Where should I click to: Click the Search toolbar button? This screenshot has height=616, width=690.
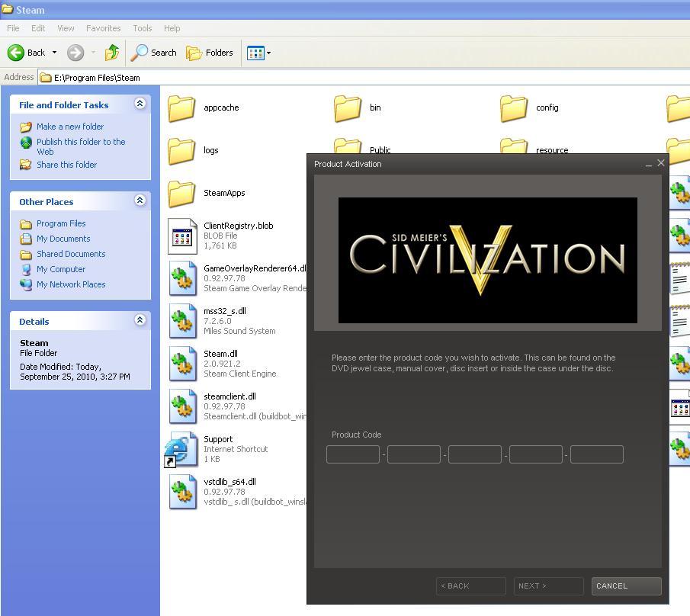point(154,53)
